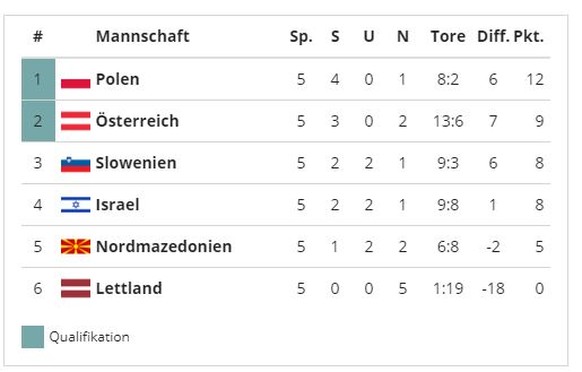Click the North Macedonia flag icon
The image size is (582, 372).
[75, 247]
